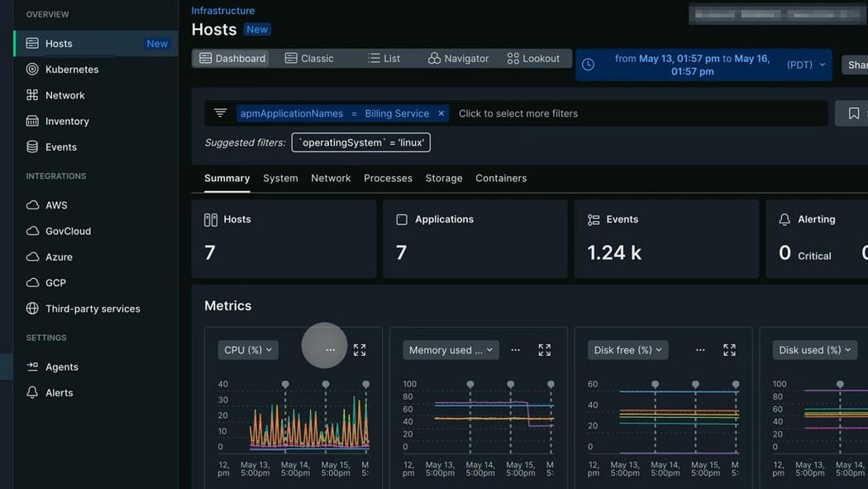Apply suggested filter operatingSystem = 'linux'
Image resolution: width=868 pixels, height=489 pixels.
[x=360, y=142]
